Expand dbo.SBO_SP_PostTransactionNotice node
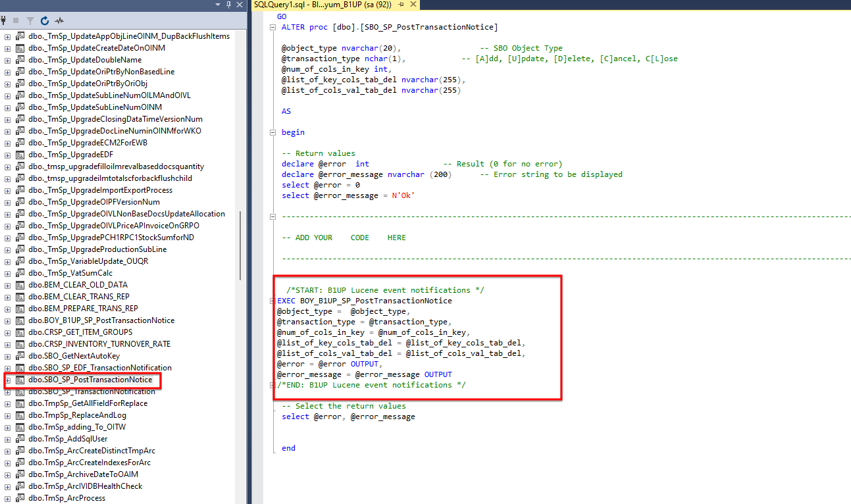851x504 pixels. point(8,380)
